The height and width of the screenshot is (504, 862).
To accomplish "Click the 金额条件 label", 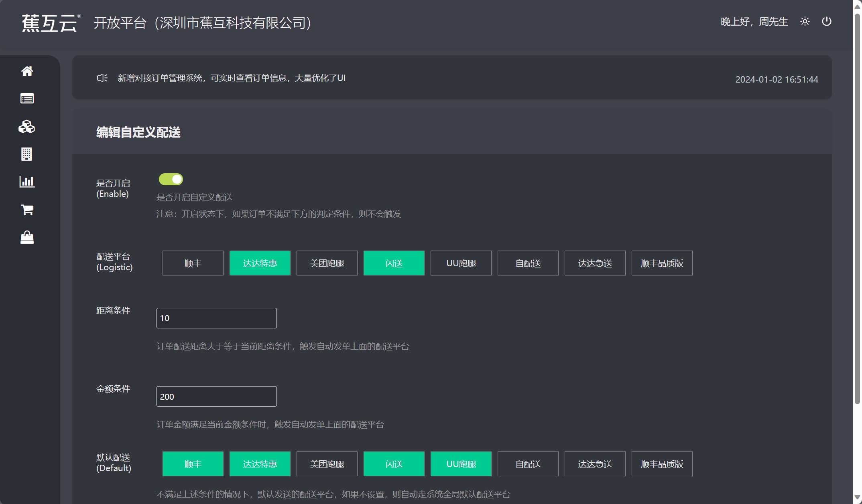I will (113, 389).
